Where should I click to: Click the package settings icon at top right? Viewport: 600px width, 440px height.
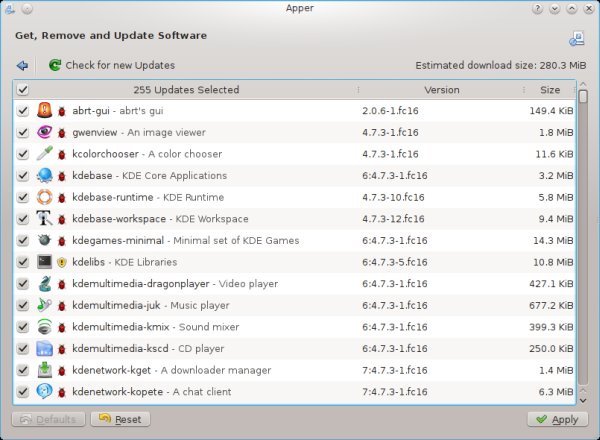pyautogui.click(x=577, y=39)
